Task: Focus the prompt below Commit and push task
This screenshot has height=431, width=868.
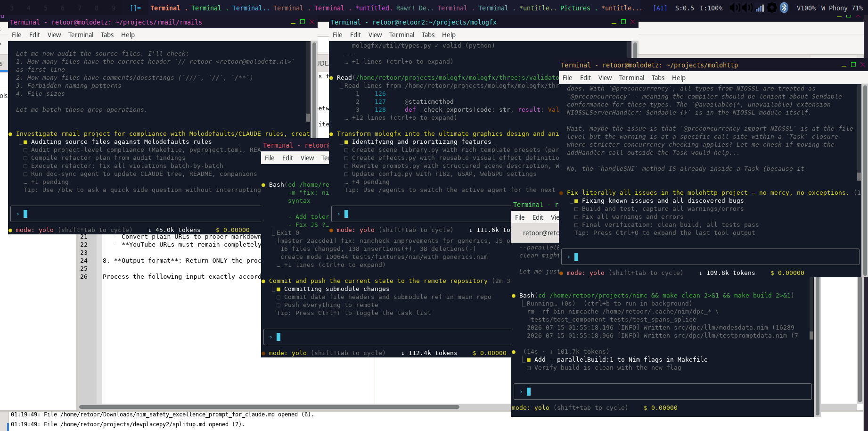Action: tap(387, 337)
